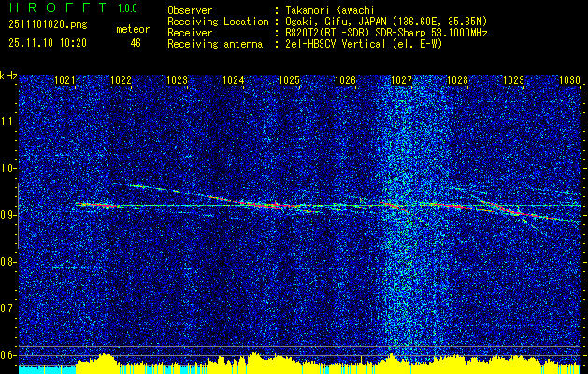Click time marker 1022
Image resolution: width=588 pixels, height=374 pixels.
coord(121,79)
